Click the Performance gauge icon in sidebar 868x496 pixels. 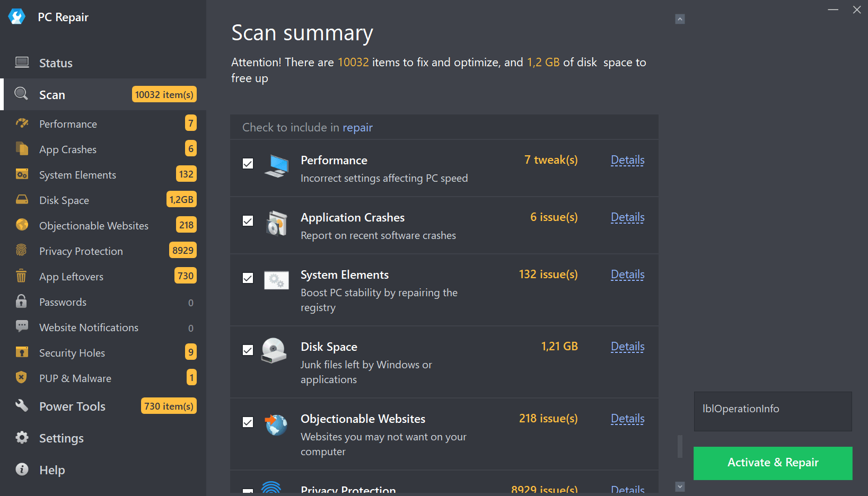click(x=22, y=123)
